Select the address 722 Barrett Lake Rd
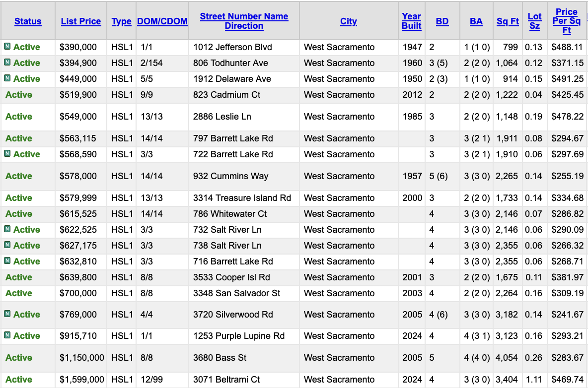 tap(233, 154)
